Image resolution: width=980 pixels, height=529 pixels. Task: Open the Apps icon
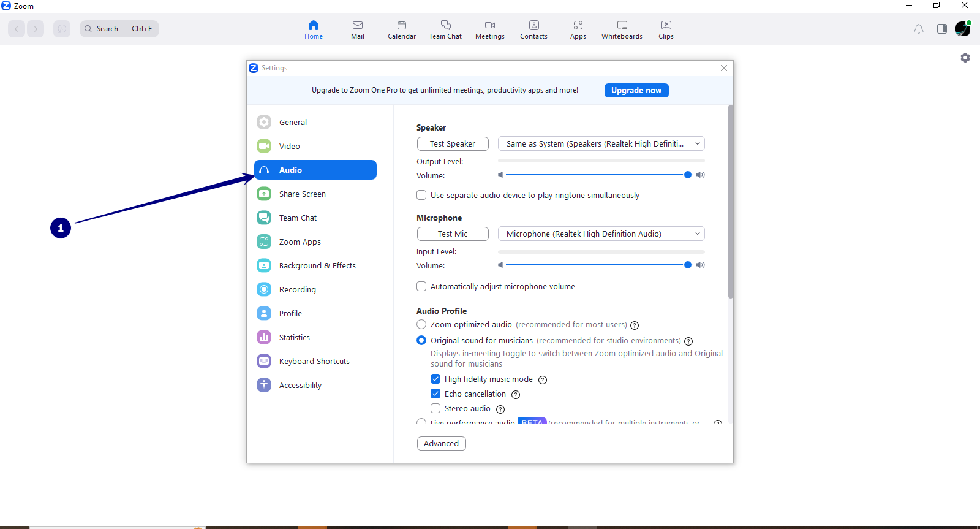pyautogui.click(x=578, y=25)
